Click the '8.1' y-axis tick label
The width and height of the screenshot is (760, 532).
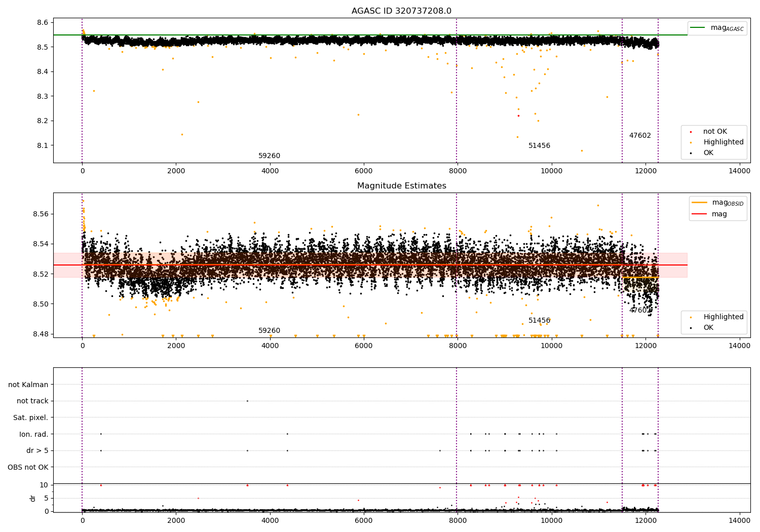click(43, 145)
